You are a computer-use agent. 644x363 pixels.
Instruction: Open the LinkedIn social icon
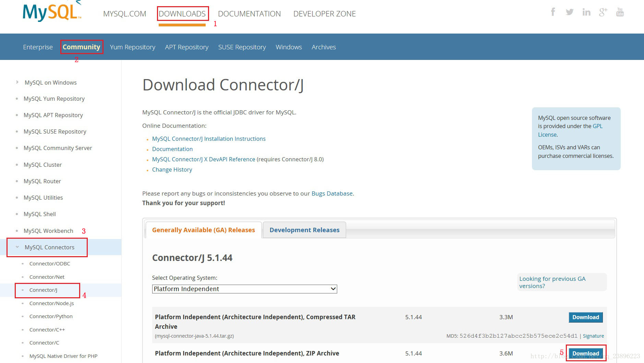pyautogui.click(x=586, y=12)
